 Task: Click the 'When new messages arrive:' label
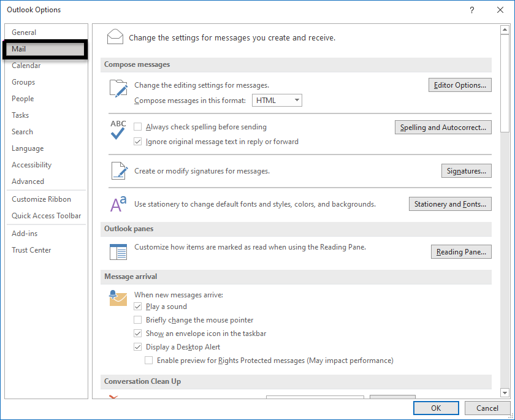[178, 295]
